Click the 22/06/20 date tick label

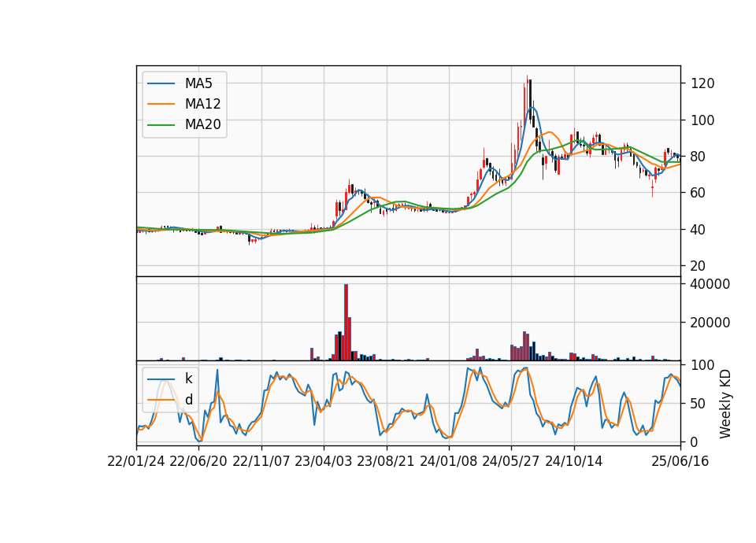click(198, 462)
